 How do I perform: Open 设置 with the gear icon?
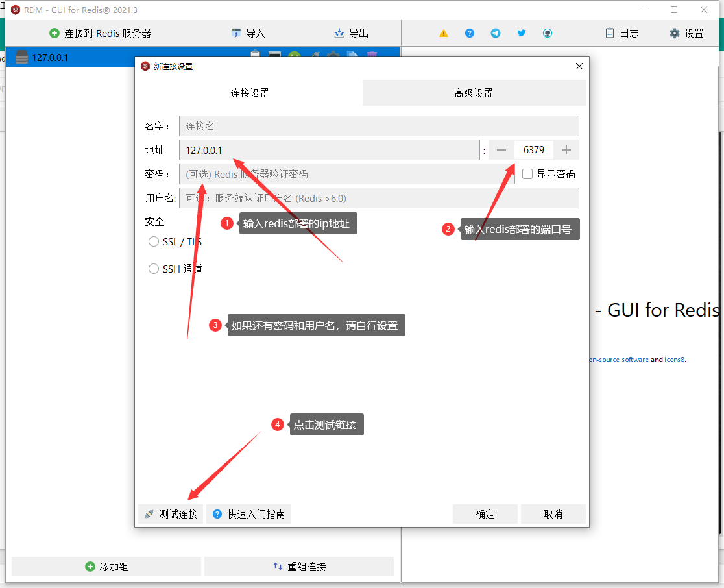click(686, 33)
